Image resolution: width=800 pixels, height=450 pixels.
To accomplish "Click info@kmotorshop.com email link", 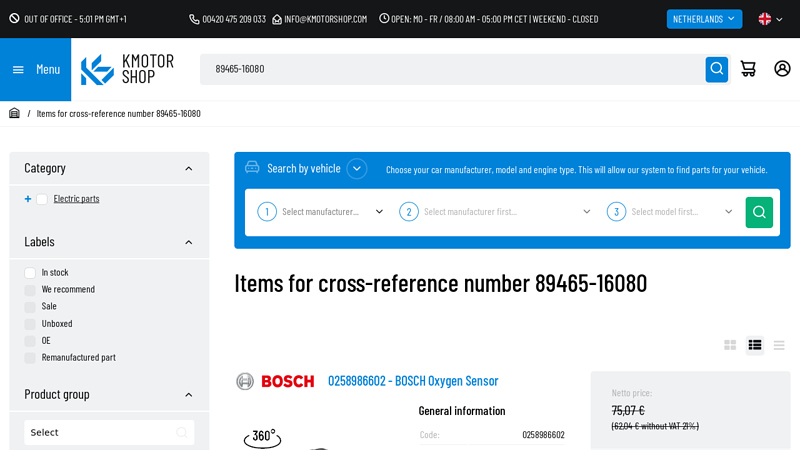I will click(x=326, y=19).
